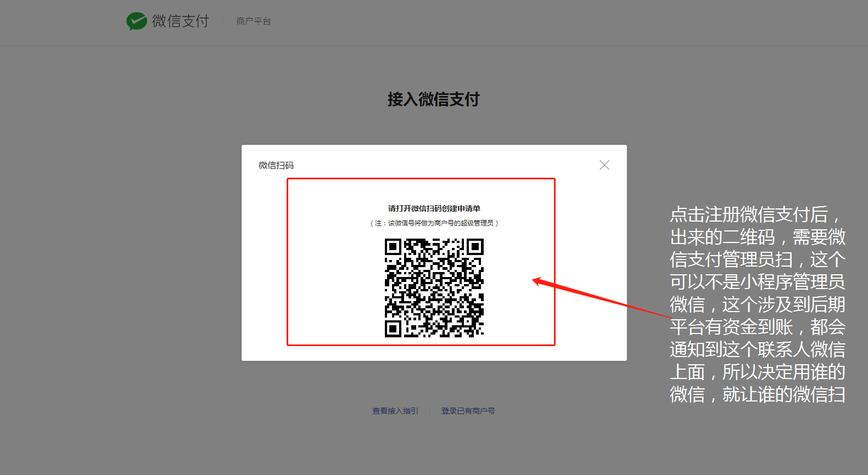Open the 查看接入指引 link
The height and width of the screenshot is (475, 868).
coord(395,411)
